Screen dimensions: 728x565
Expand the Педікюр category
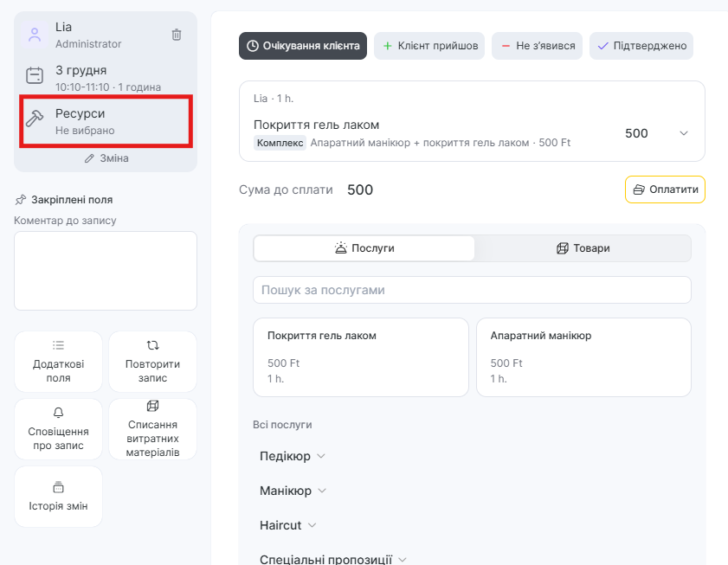coord(292,456)
